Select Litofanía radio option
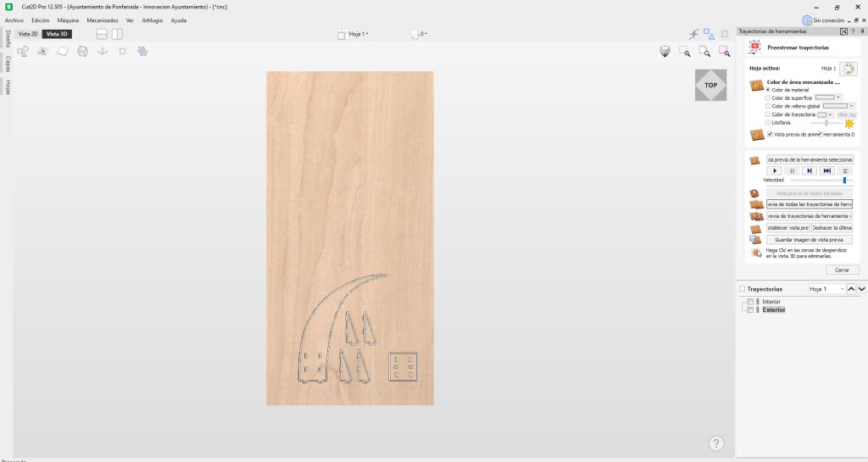 768,123
